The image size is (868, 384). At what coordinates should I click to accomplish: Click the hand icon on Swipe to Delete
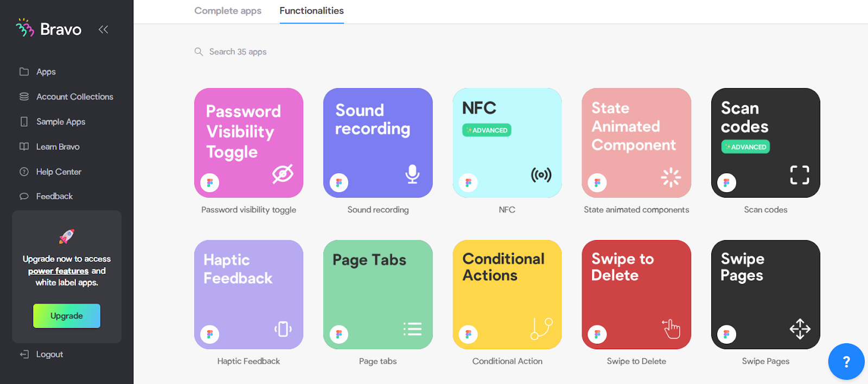[671, 329]
